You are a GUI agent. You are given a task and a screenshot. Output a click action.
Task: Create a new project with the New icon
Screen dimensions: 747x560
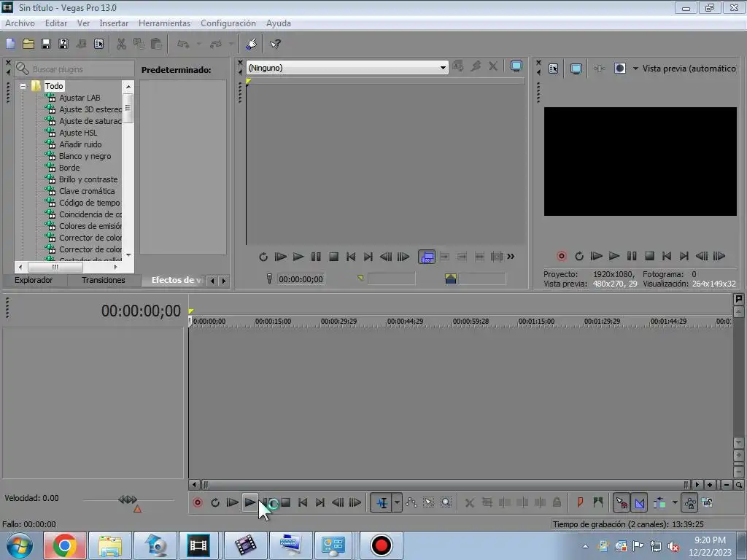tap(10, 44)
